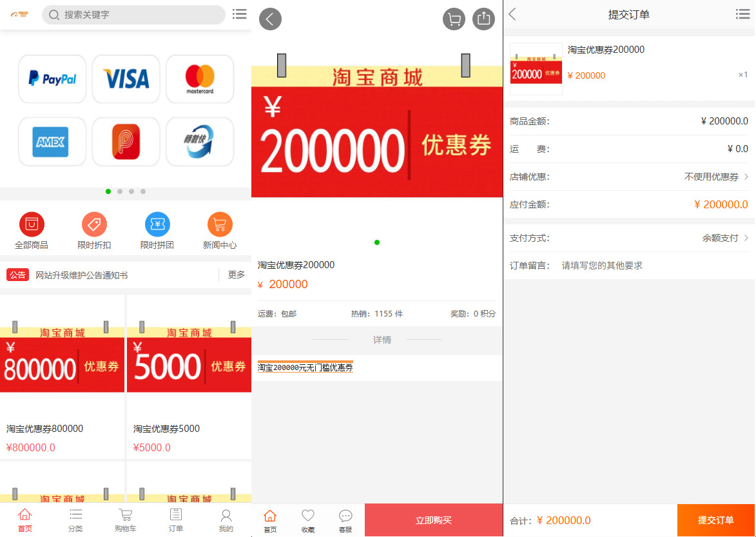756x537 pixels.
Task: Click 奖励: 0 积分 reward text
Action: pyautogui.click(x=473, y=314)
